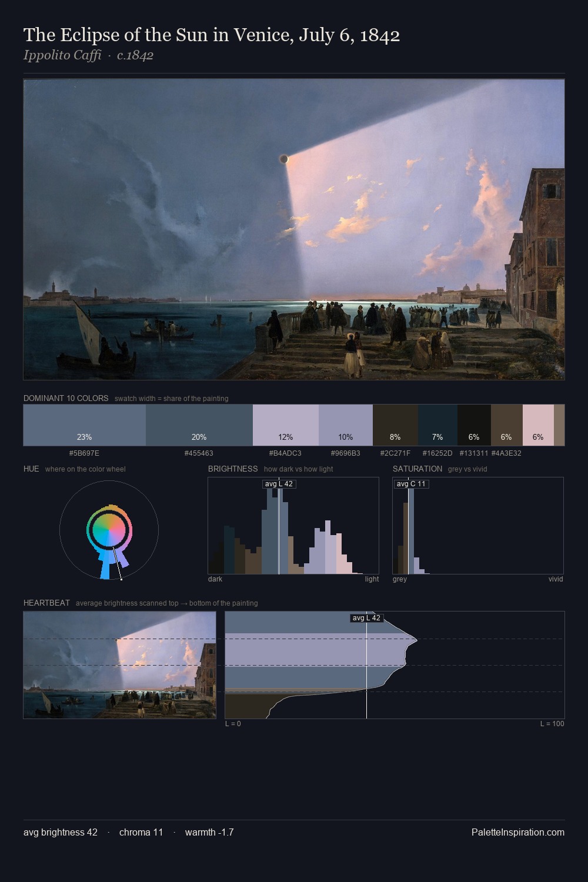
Task: Click the 'HUE' section heading
Action: (x=31, y=469)
